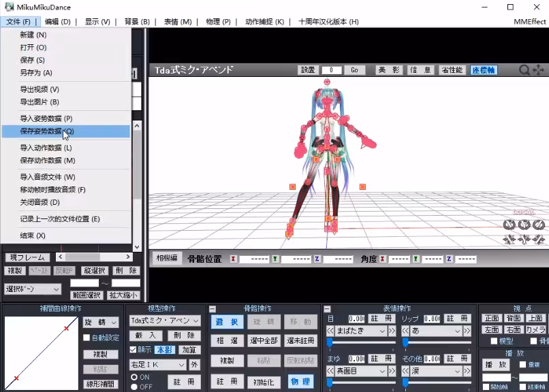
Task: Adjust the eye morph slider under まばたき
Action: (360, 342)
